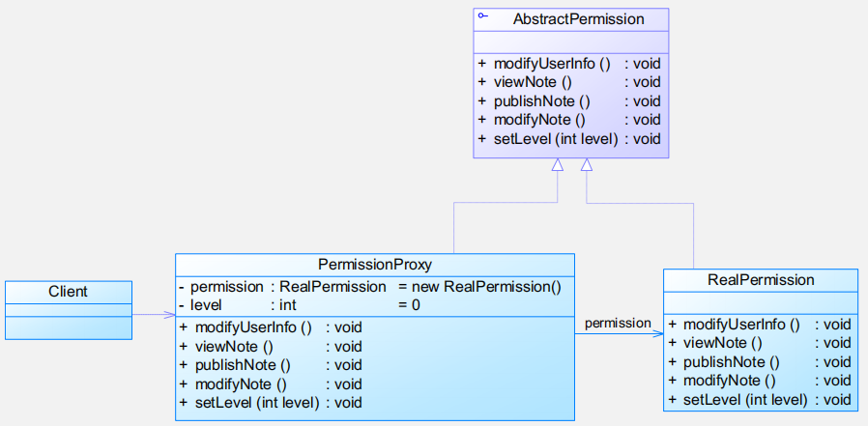Click the right generalization arrowhead under AbstractPermission
The width and height of the screenshot is (868, 426).
click(587, 164)
